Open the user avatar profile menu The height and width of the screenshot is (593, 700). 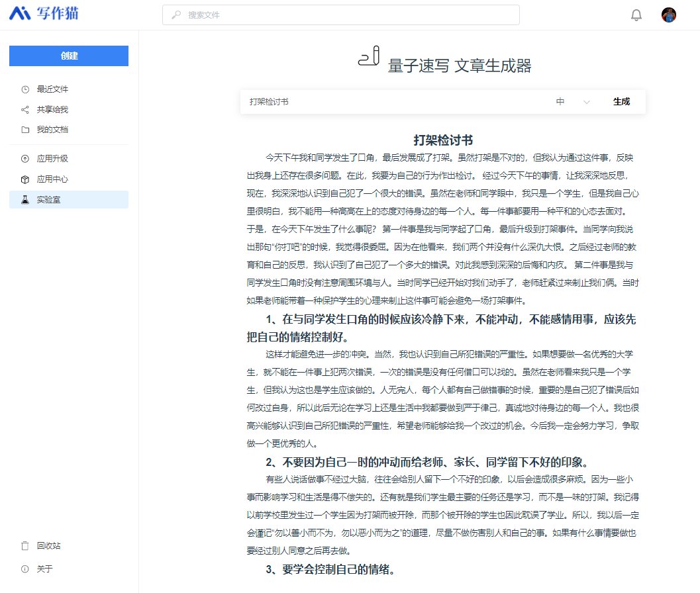(x=669, y=15)
